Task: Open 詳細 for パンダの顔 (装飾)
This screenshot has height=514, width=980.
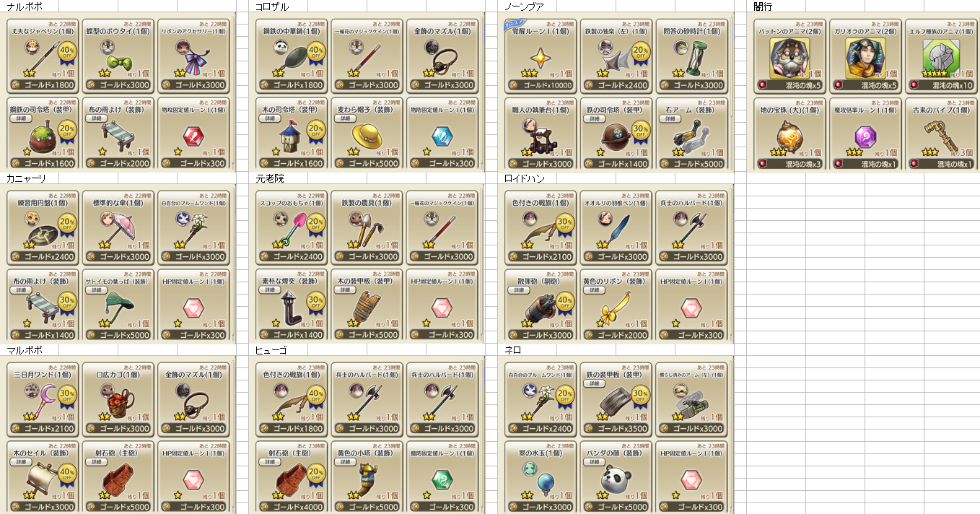Action: tap(593, 461)
